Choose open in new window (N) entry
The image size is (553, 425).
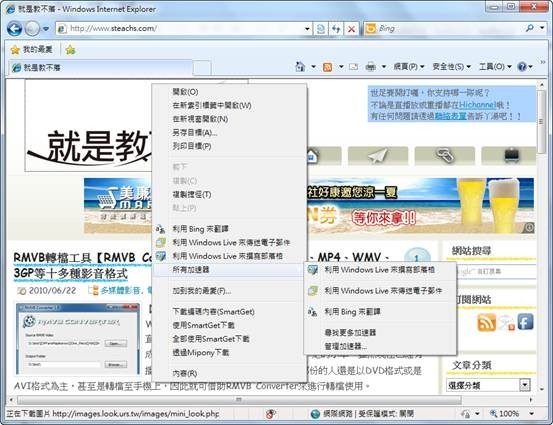[x=229, y=119]
